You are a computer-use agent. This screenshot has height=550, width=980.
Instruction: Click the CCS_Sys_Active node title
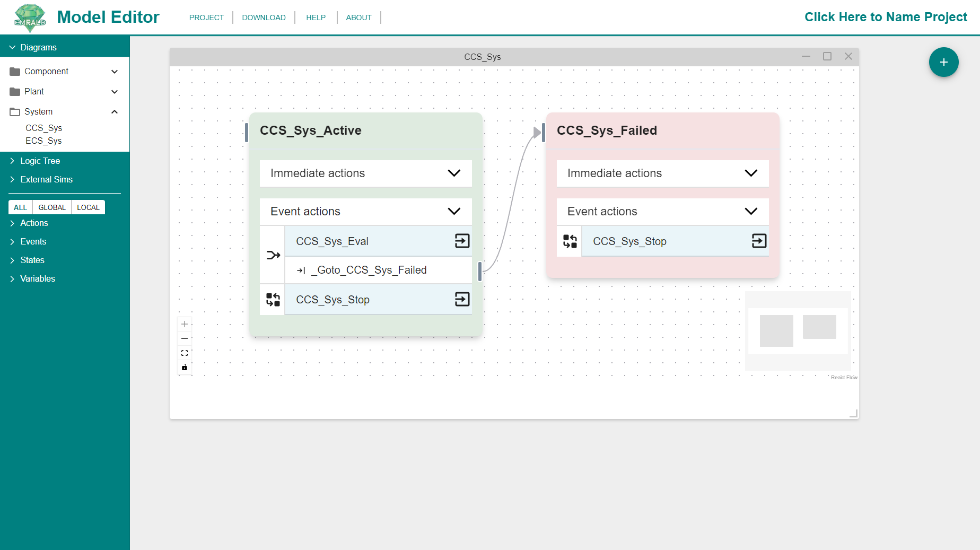(x=311, y=130)
